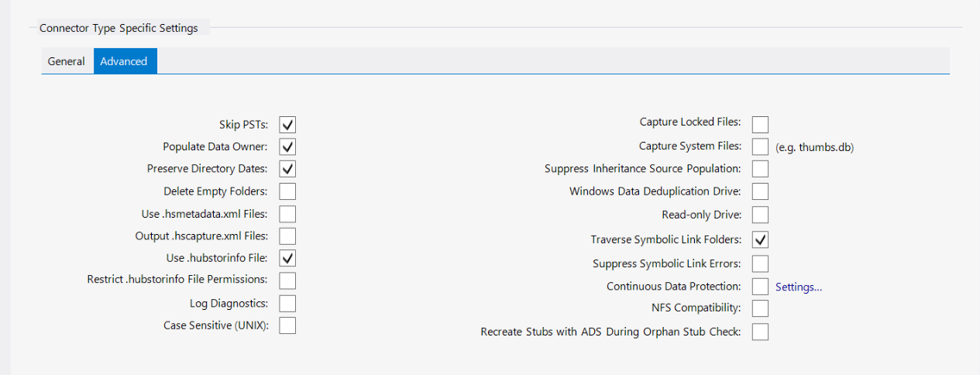The image size is (980, 375).
Task: Tick Capture System Files checkbox
Action: pyautogui.click(x=760, y=146)
